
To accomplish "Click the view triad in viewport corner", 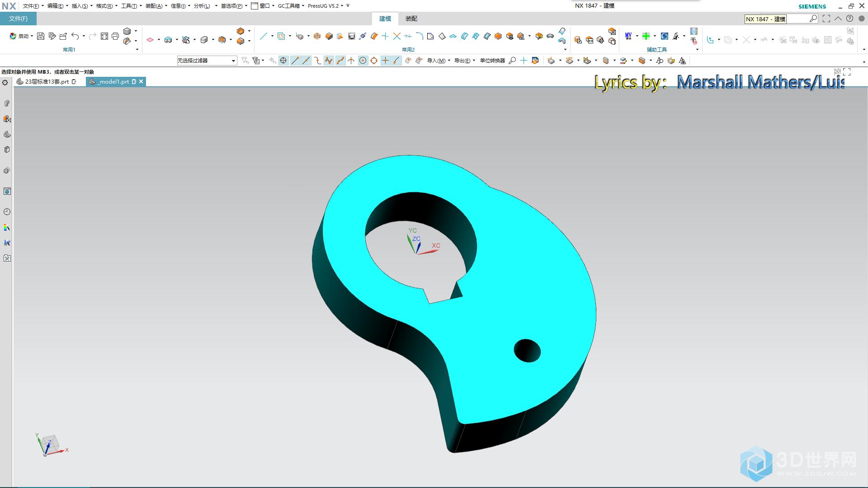I will [x=51, y=445].
